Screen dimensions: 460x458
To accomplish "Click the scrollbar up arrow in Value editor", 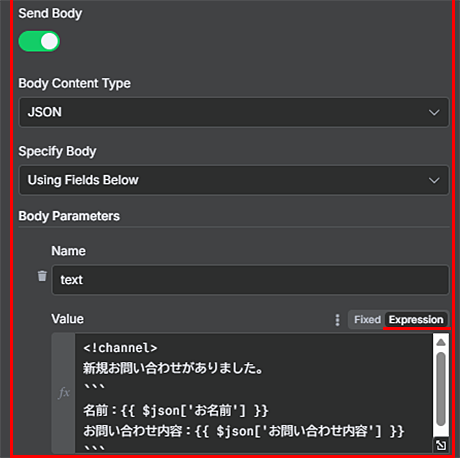I will pos(441,342).
